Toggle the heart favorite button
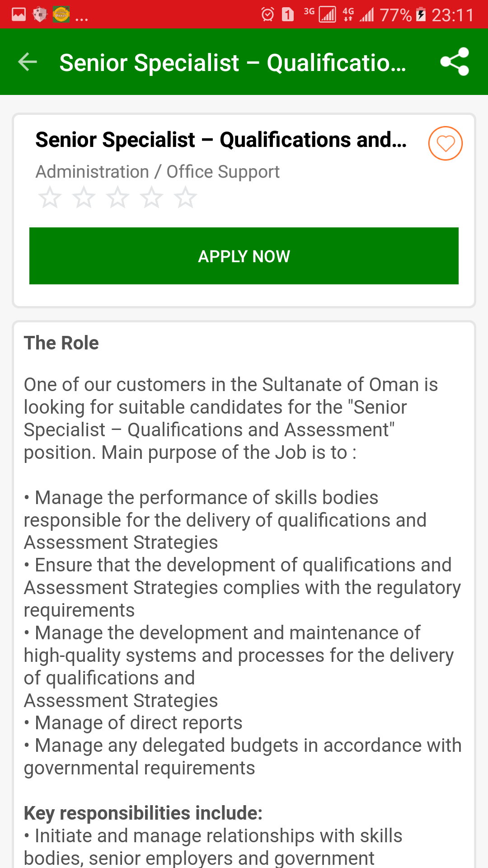Screen dimensions: 488x868 coord(445,143)
